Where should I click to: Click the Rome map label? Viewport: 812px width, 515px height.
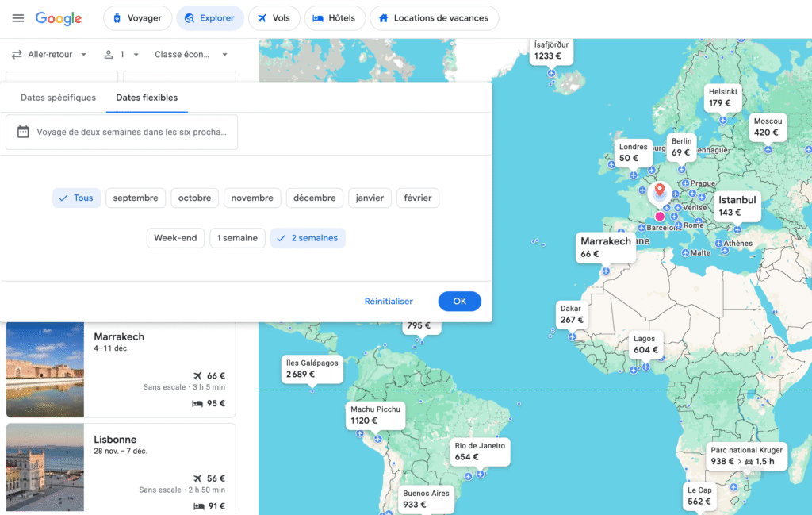[x=693, y=225]
